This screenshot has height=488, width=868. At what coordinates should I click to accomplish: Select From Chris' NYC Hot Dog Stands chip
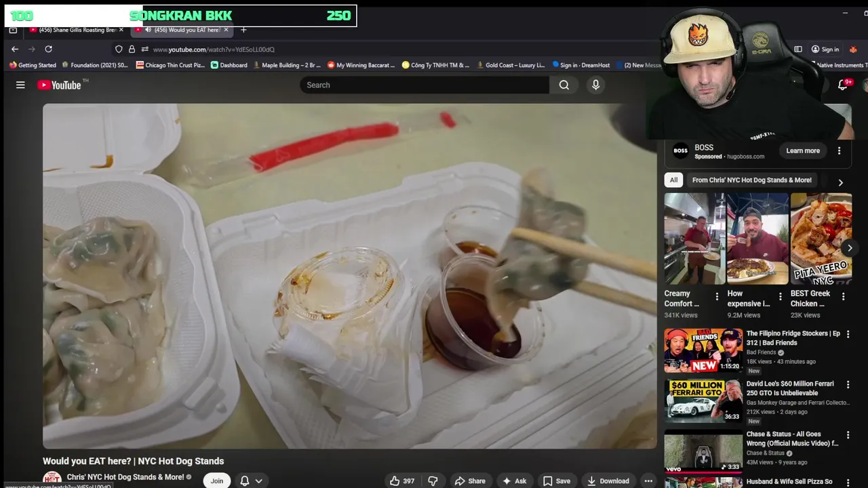coord(752,180)
